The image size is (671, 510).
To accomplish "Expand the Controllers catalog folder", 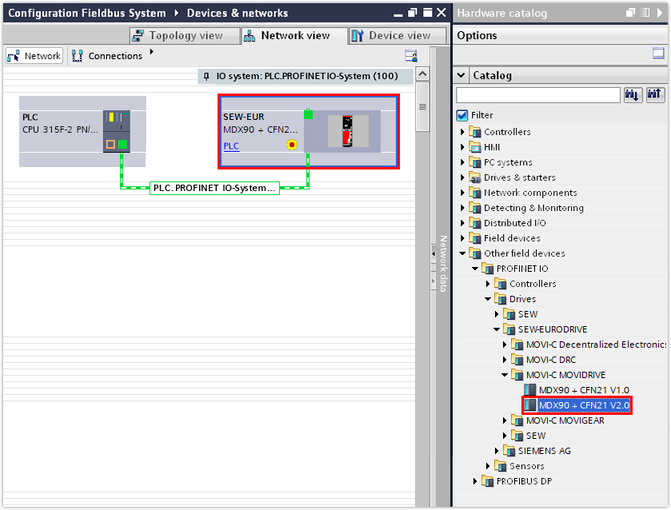I will coord(463,132).
